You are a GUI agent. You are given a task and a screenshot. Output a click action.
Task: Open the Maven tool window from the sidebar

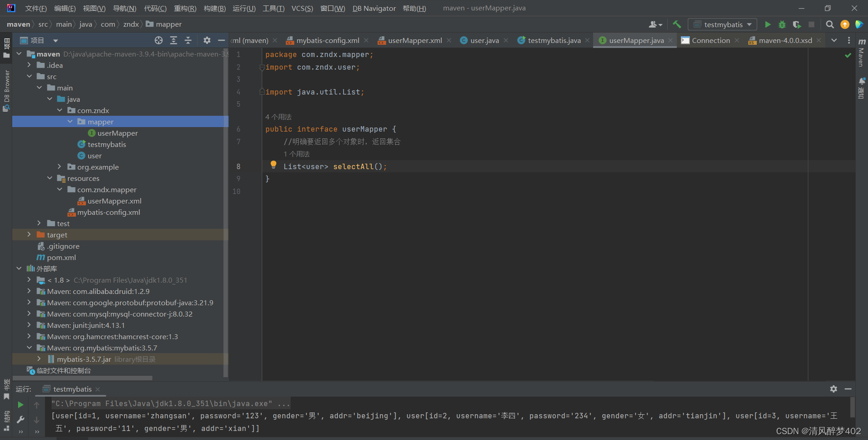(862, 53)
